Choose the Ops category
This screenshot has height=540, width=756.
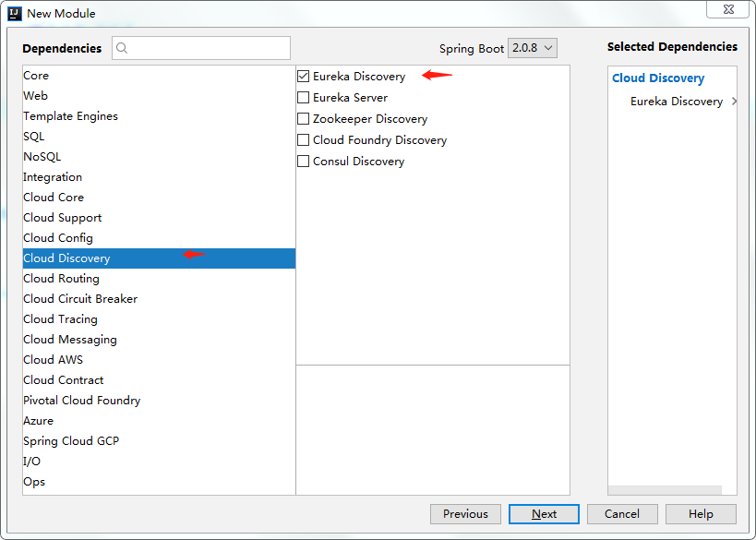point(159,482)
